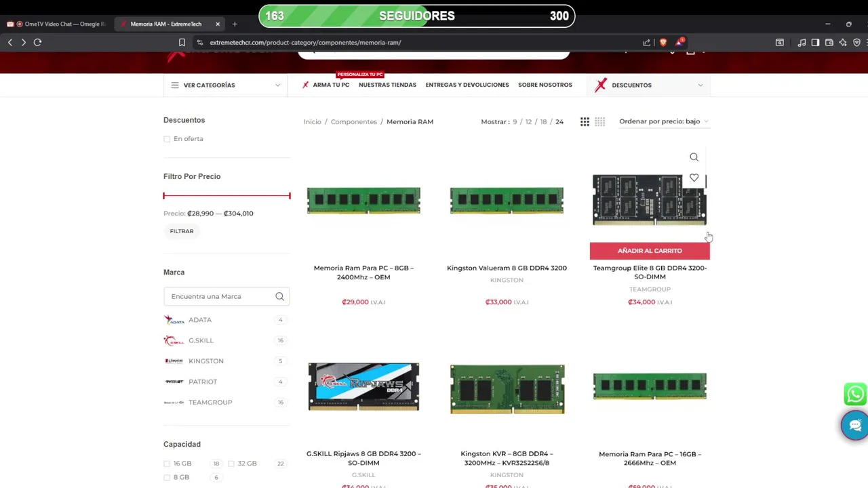
Task: Open Teamgroup Elite 8 GB DDR4 SO-DIMM title
Action: point(650,272)
